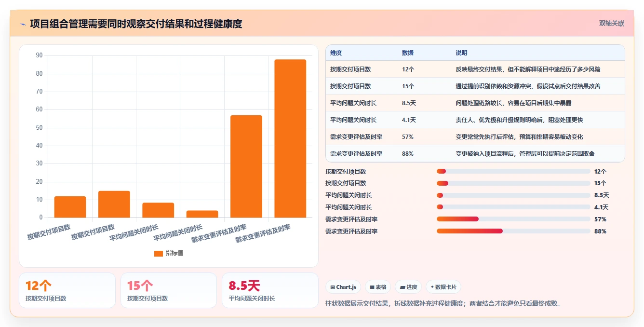This screenshot has width=644, height=327.
Task: Click the chart bar reaching 57
Action: tap(246, 166)
